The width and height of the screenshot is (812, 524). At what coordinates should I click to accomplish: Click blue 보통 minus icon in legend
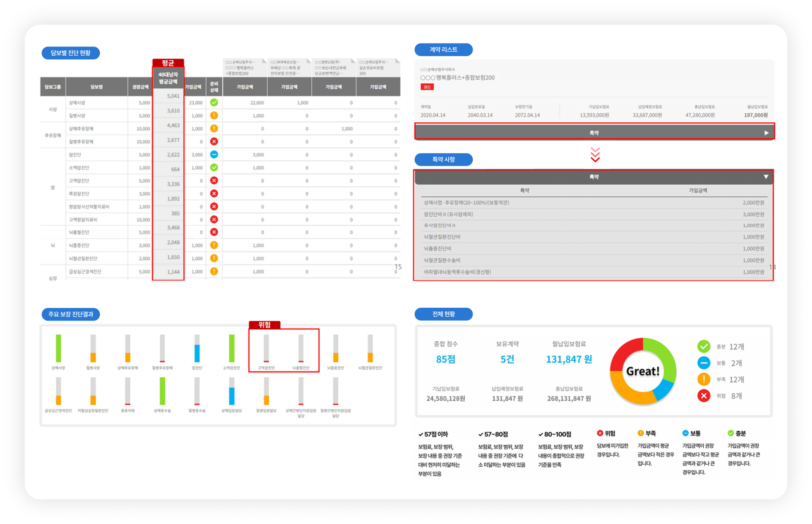click(x=704, y=363)
